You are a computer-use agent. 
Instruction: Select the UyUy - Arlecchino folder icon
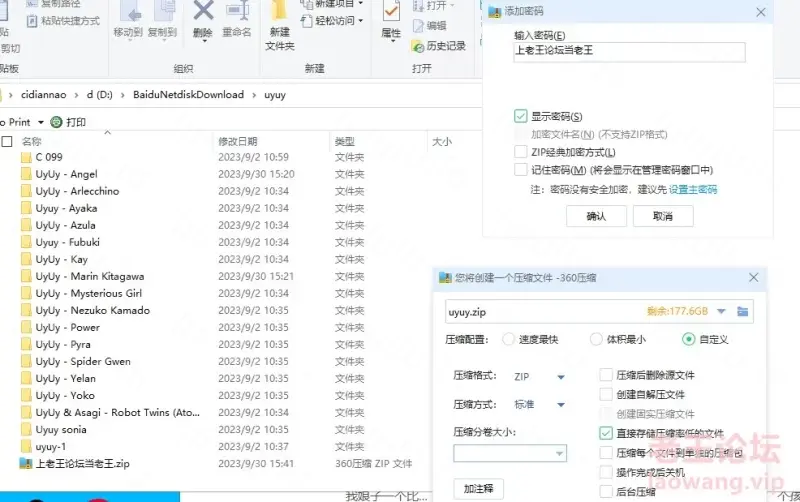pos(26,191)
